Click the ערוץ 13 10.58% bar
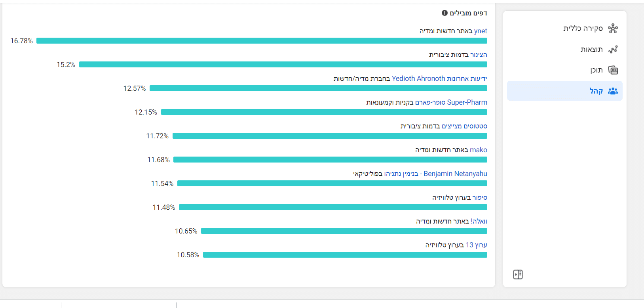Image resolution: width=644 pixels, height=308 pixels. [345, 255]
